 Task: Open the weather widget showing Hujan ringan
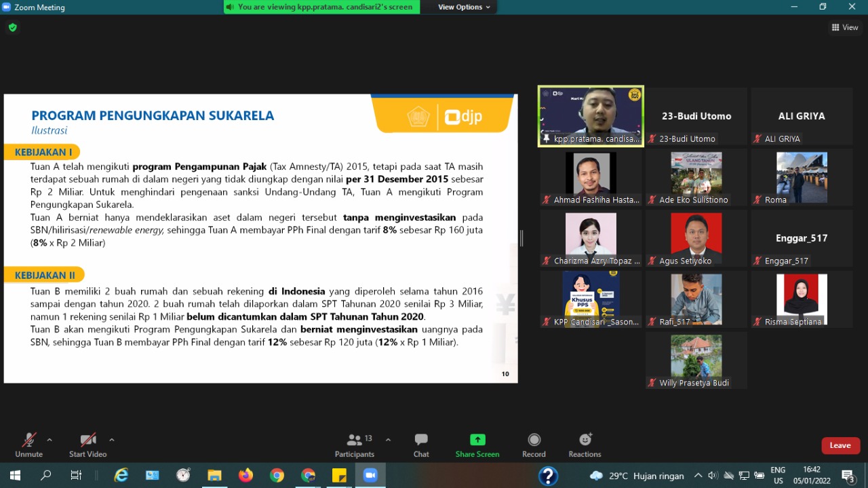pos(636,476)
